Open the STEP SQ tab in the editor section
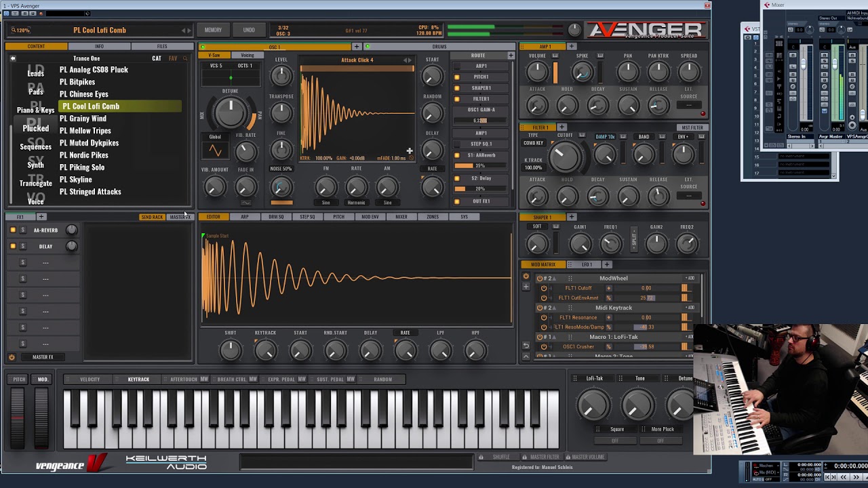This screenshot has width=868, height=488. coord(307,217)
